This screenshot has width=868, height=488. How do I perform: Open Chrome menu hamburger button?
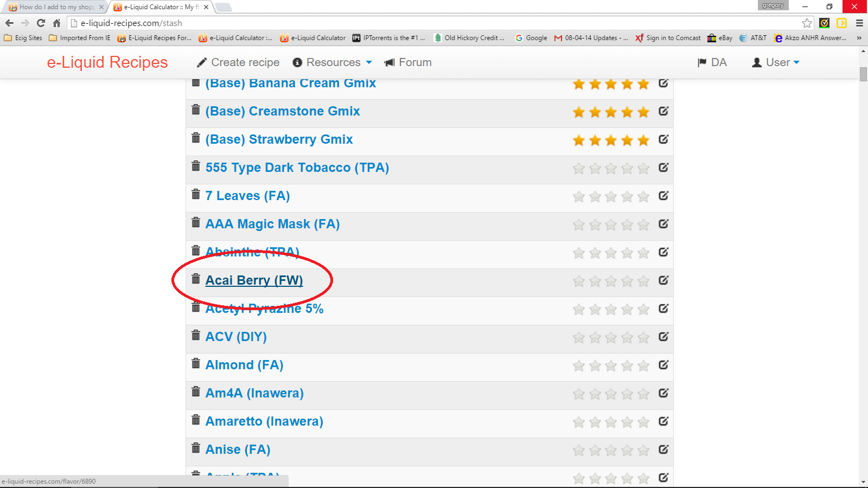pyautogui.click(x=859, y=23)
